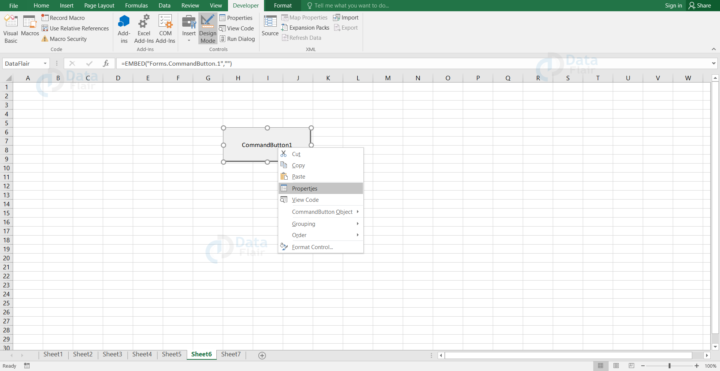This screenshot has height=371, width=720.
Task: Adjust the zoom slider in status bar
Action: (669, 366)
